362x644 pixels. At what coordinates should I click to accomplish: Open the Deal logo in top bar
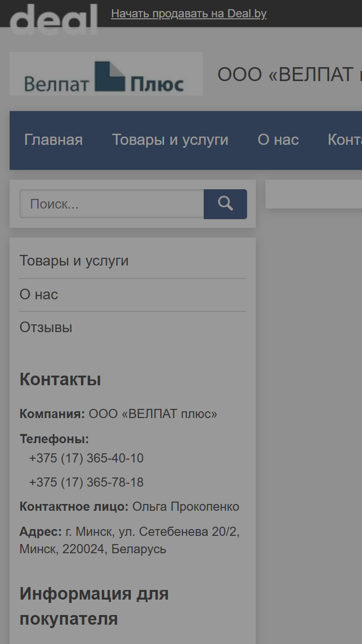pyautogui.click(x=54, y=19)
